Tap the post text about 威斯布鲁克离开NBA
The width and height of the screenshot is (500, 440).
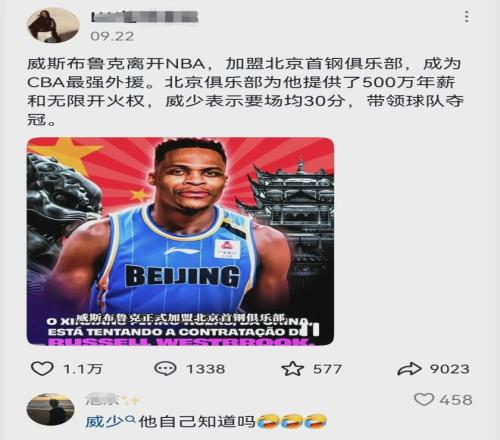click(x=245, y=91)
